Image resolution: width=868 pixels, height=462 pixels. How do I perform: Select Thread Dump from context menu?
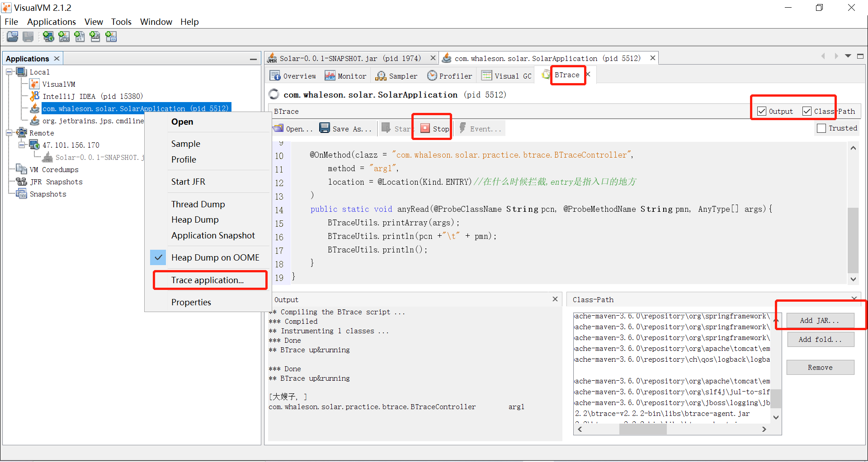pyautogui.click(x=198, y=204)
